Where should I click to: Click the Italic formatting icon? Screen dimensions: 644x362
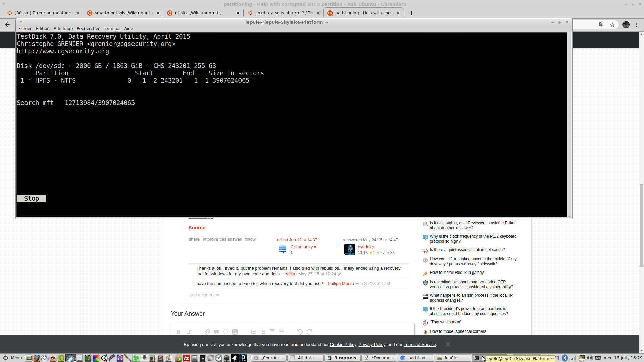tap(190, 332)
